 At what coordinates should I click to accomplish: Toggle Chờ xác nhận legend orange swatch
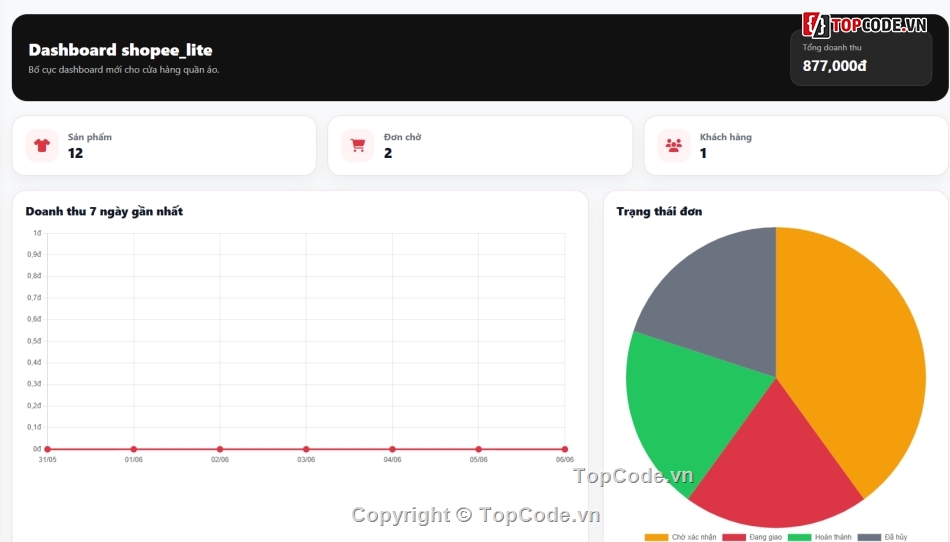656,537
